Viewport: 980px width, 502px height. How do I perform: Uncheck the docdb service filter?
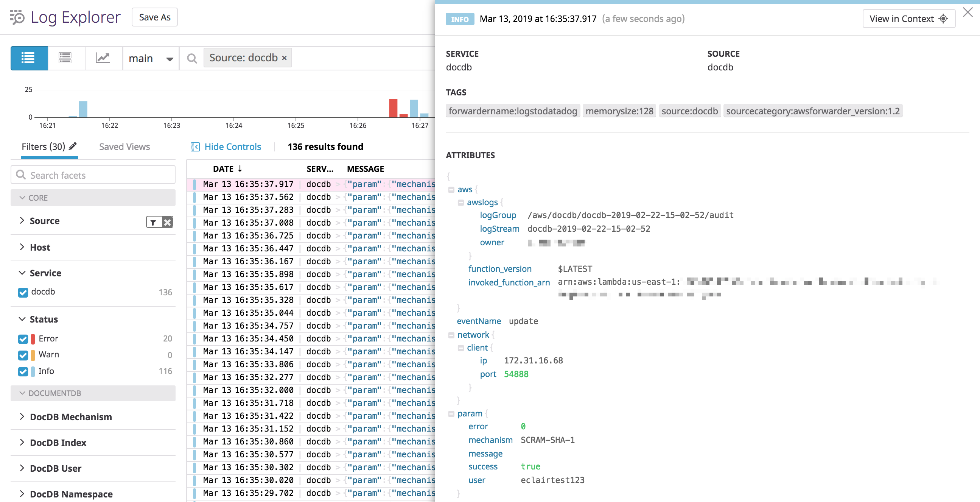pos(23,292)
